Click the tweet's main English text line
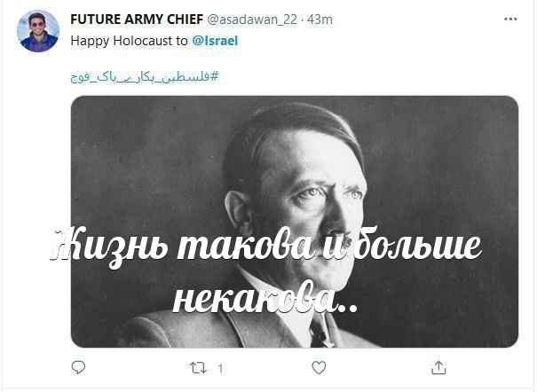This screenshot has height=392, width=537. point(154,41)
